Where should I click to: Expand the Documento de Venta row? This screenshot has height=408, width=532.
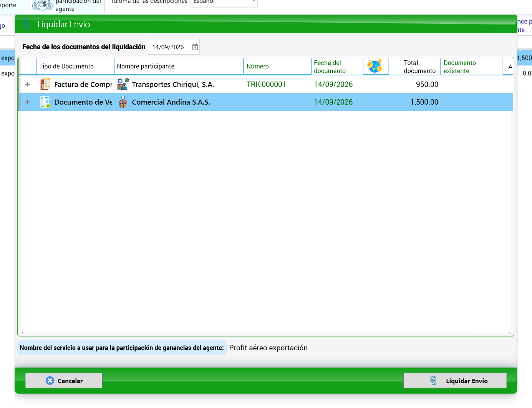[x=27, y=102]
